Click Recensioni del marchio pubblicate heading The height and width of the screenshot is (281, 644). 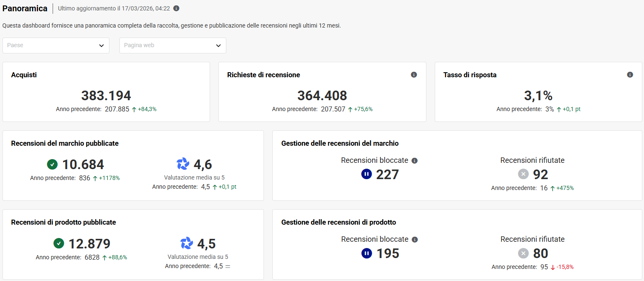(x=65, y=143)
